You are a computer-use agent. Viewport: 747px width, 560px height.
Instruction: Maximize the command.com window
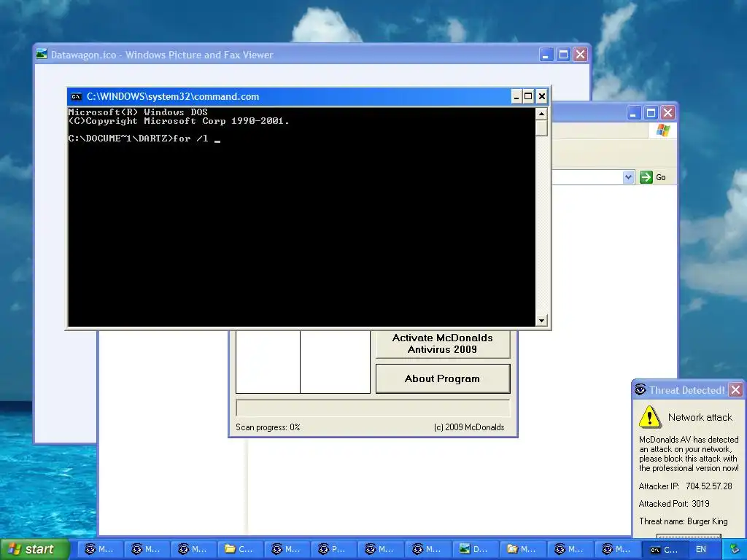coord(528,97)
